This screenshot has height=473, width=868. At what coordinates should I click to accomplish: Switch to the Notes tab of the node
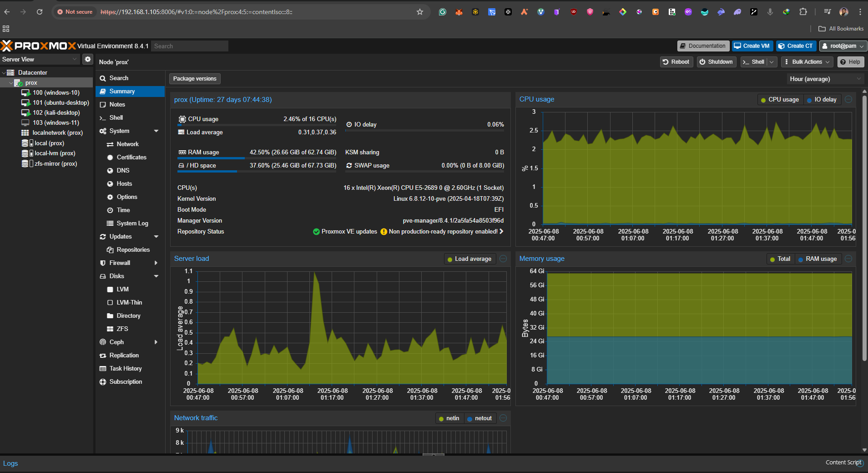pyautogui.click(x=116, y=104)
